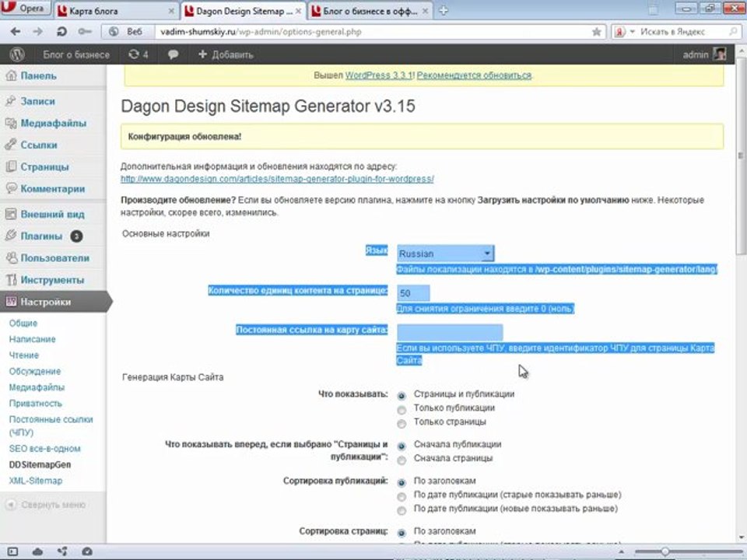
Task: Click the updates icon showing 4
Action: click(x=138, y=54)
